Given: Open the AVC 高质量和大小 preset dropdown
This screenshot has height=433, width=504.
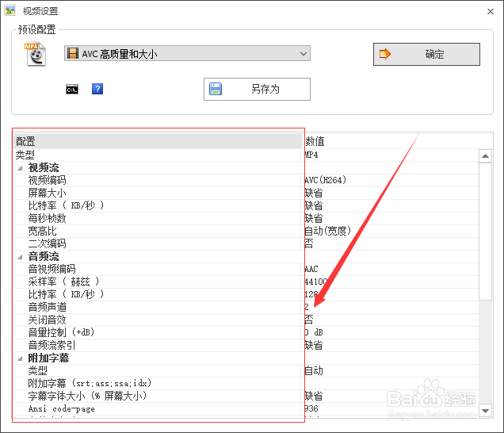Looking at the screenshot, I should click(x=187, y=53).
